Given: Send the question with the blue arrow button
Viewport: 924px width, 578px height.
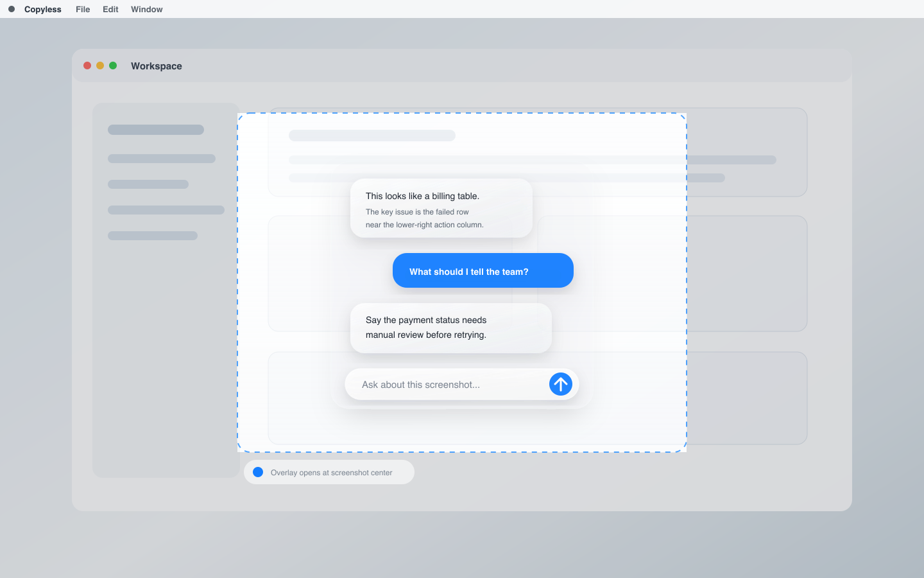Looking at the screenshot, I should pyautogui.click(x=561, y=384).
